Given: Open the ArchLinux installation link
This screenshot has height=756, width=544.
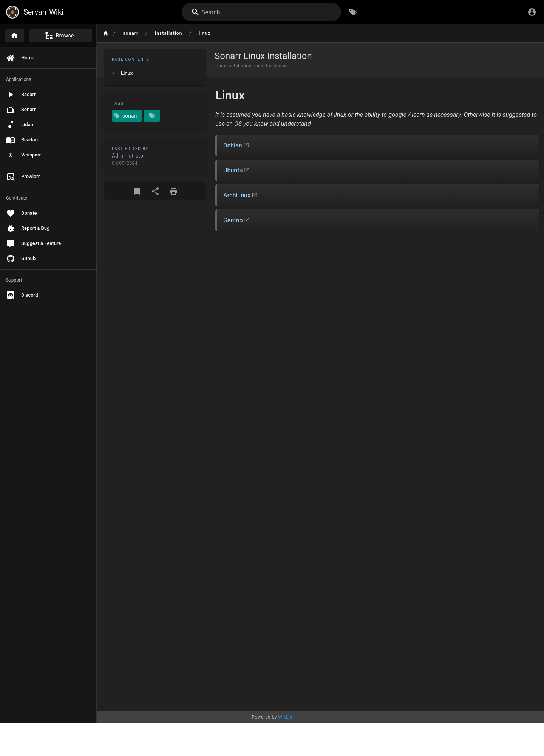Looking at the screenshot, I should coord(237,195).
